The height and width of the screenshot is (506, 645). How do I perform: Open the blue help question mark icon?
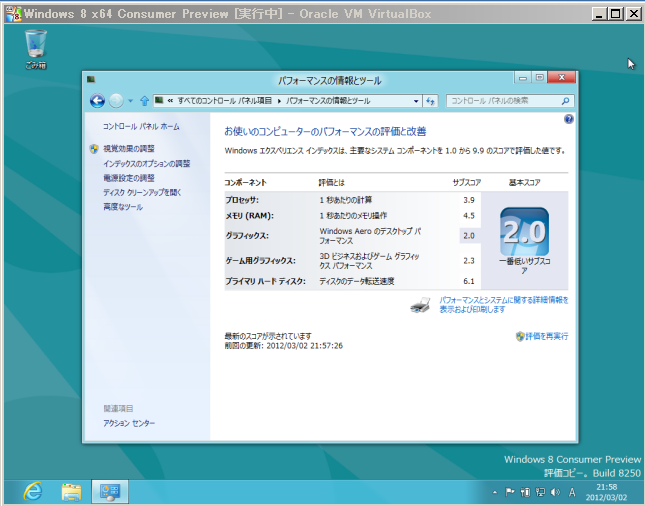pos(569,118)
